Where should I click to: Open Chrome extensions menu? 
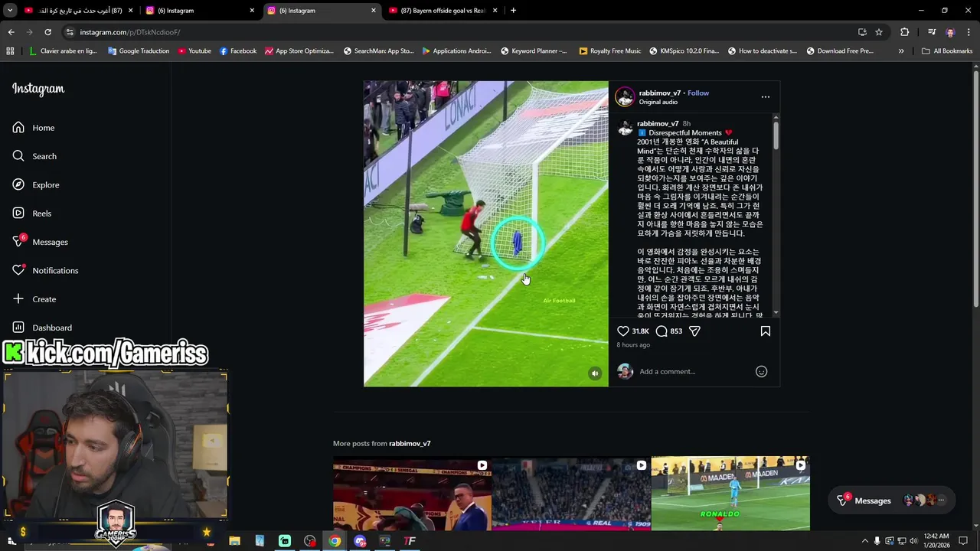[x=904, y=32]
